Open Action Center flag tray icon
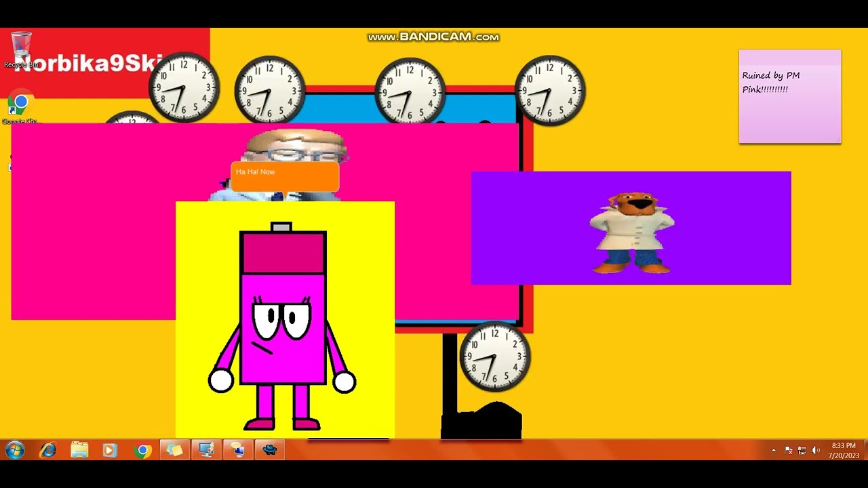The height and width of the screenshot is (488, 868). 789,451
